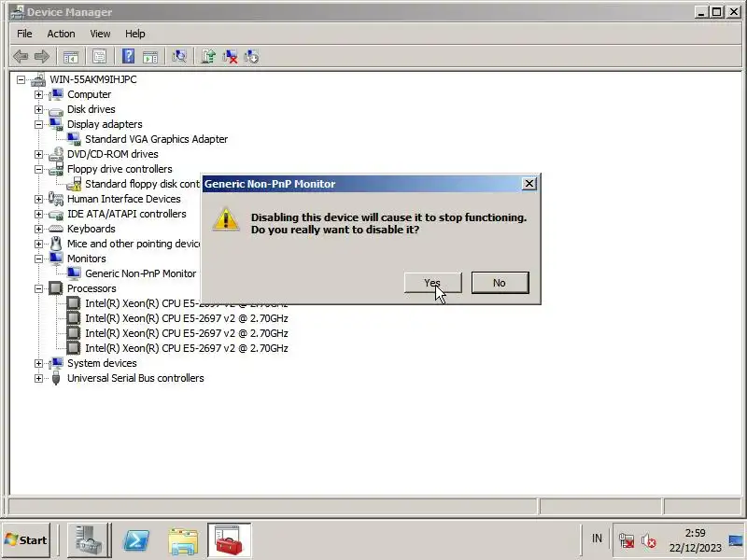The width and height of the screenshot is (747, 560).
Task: Click the Back arrow toolbar icon
Action: (21, 57)
